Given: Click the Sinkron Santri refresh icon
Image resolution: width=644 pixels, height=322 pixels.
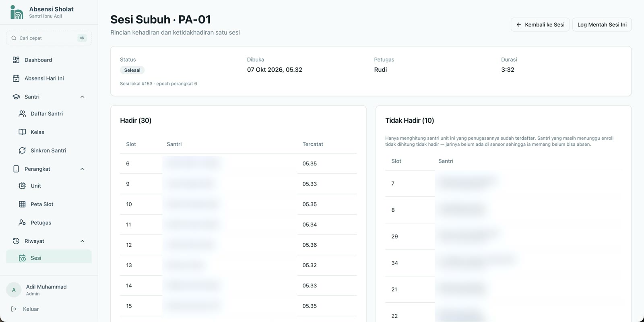Looking at the screenshot, I should click(x=22, y=151).
